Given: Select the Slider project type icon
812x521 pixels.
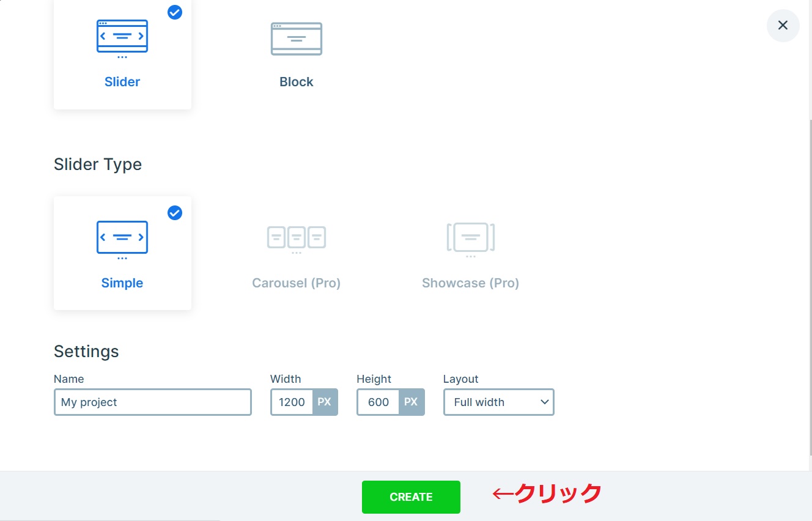Looking at the screenshot, I should [x=122, y=39].
